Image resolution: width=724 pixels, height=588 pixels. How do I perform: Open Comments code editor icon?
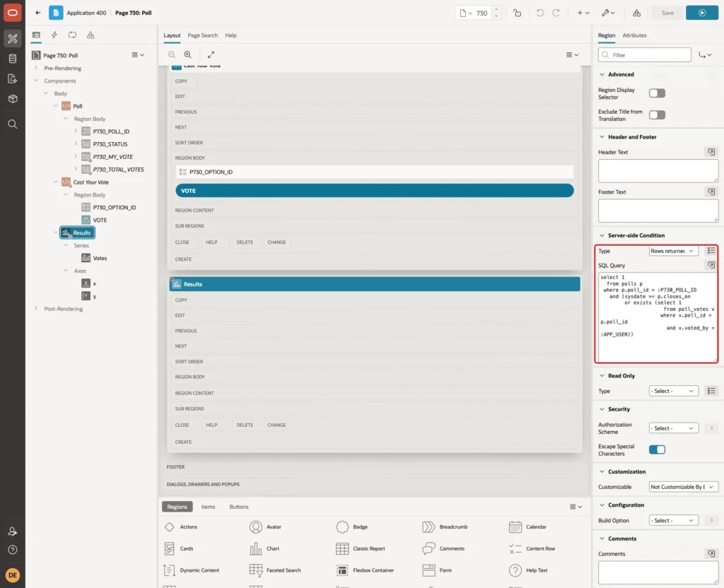pyautogui.click(x=711, y=553)
